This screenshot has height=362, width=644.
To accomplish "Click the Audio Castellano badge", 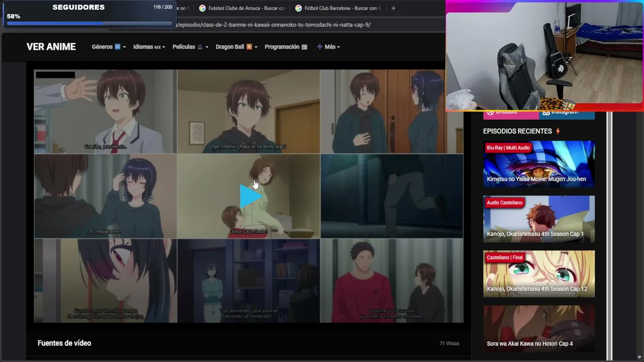I will [505, 203].
